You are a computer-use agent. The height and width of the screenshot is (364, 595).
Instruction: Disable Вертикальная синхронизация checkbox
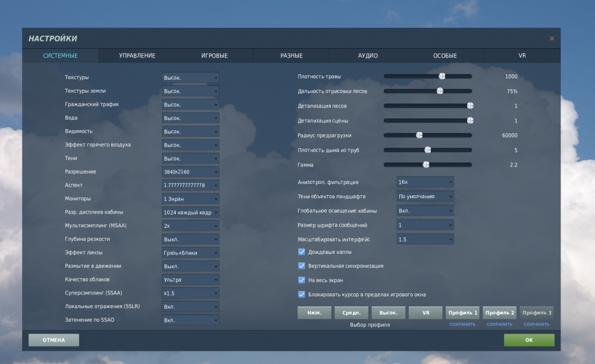pyautogui.click(x=302, y=266)
